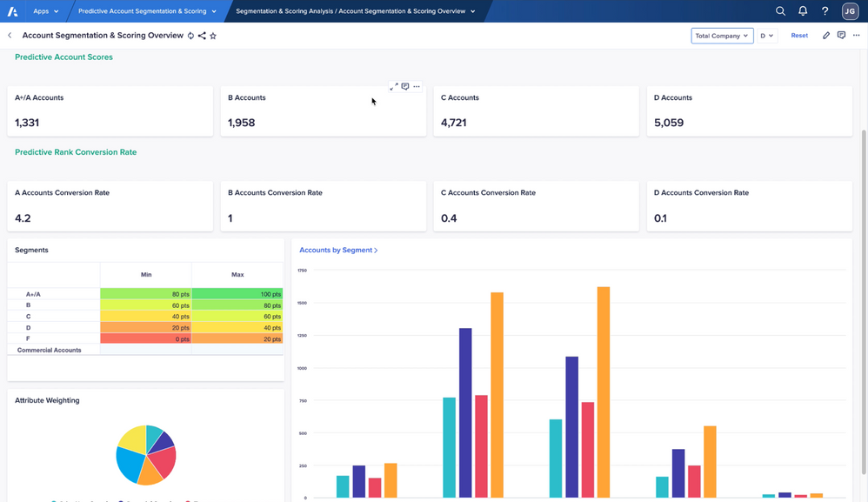Select the A+/A row label in Segments
This screenshot has height=502, width=868.
[x=33, y=294]
